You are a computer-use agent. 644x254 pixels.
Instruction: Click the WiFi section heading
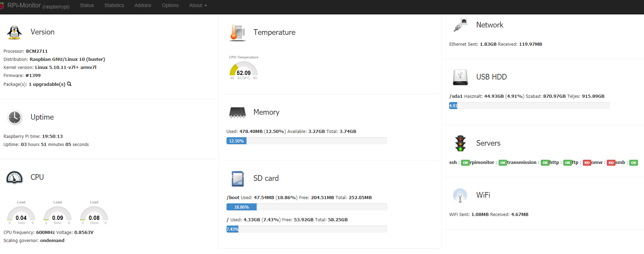coord(483,195)
